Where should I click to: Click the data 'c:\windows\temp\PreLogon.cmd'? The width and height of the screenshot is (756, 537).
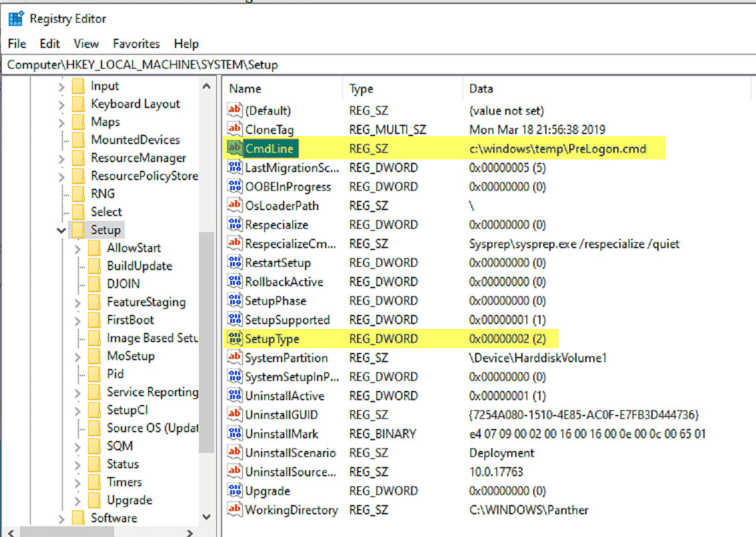(557, 149)
